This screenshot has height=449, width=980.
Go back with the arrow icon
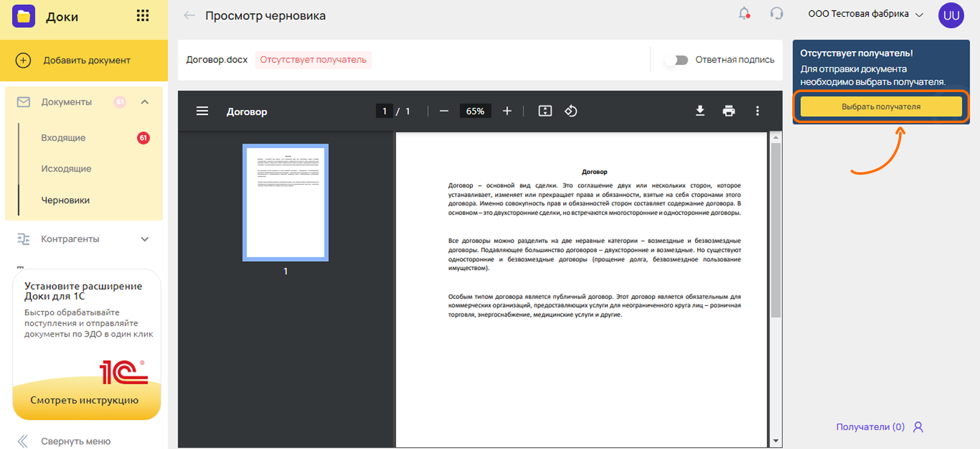[190, 16]
